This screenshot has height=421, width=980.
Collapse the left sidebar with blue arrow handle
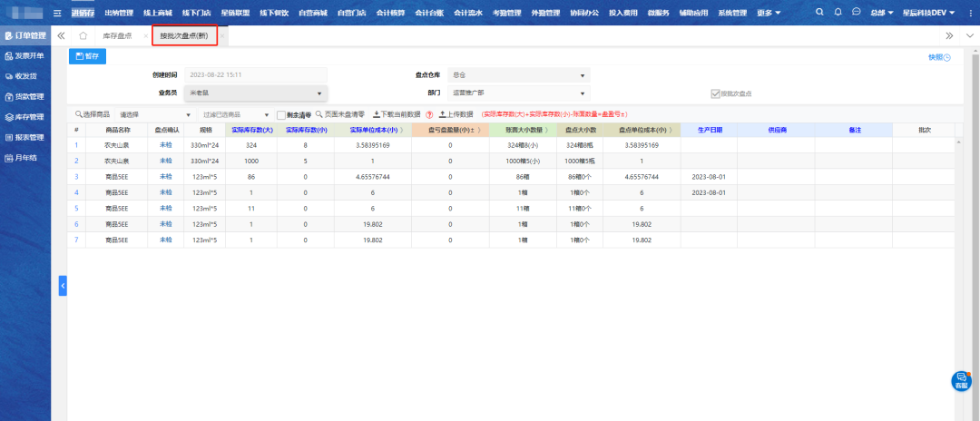point(63,286)
